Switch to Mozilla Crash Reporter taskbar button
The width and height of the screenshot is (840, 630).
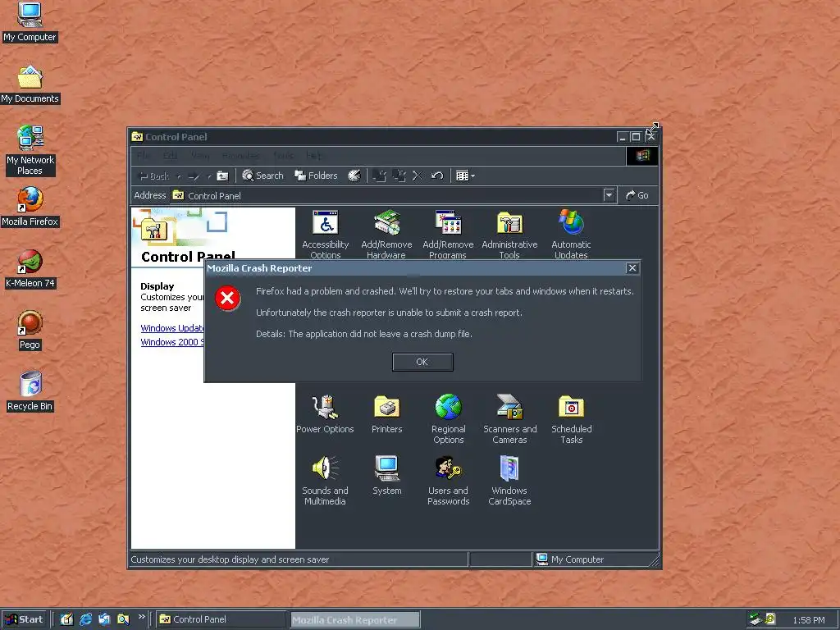click(354, 620)
